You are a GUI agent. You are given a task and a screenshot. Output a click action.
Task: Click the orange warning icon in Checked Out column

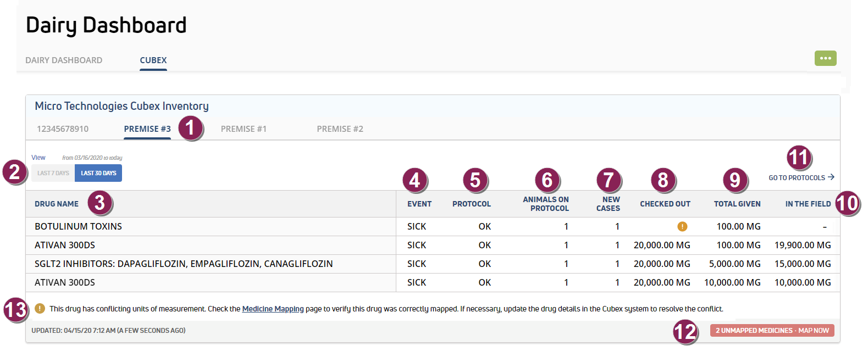coord(682,226)
